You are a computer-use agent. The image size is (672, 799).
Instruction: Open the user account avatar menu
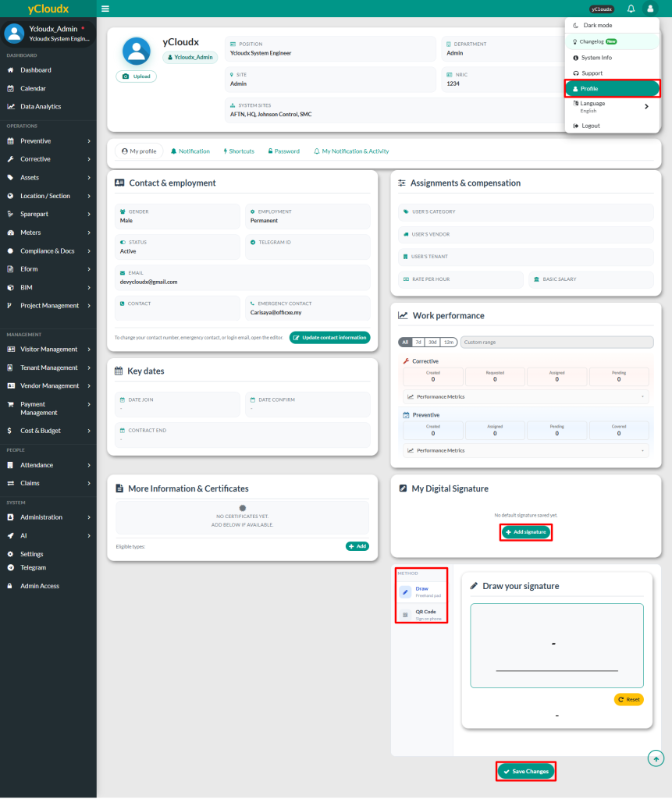[650, 9]
